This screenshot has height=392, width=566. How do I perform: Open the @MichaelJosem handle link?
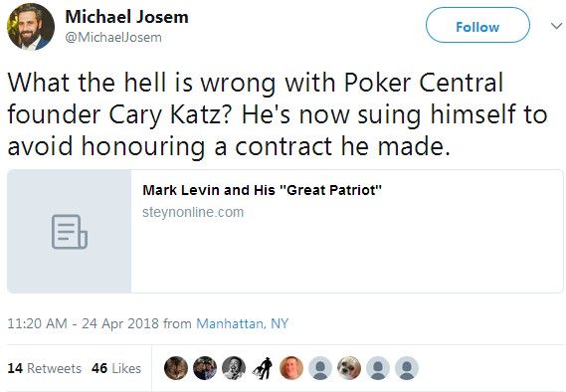113,37
